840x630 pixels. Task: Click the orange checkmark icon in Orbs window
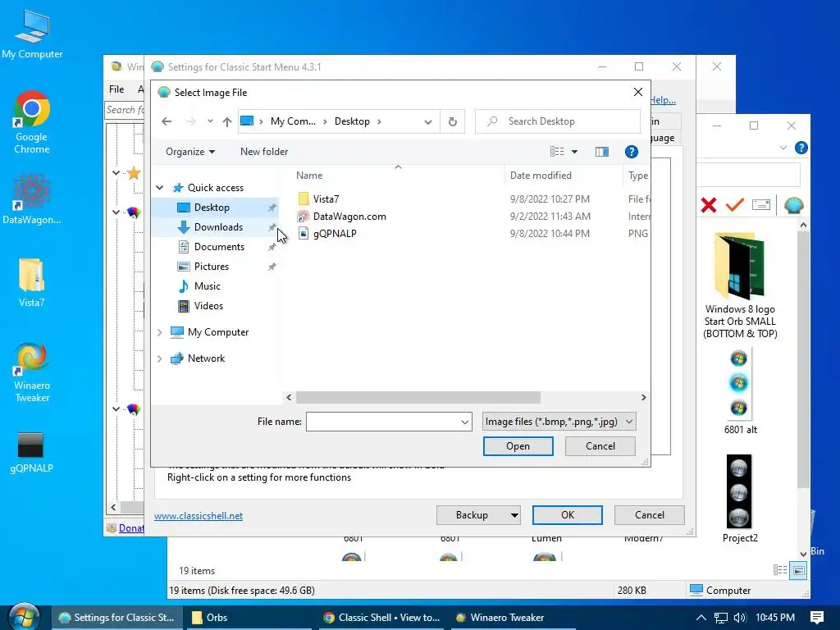click(734, 204)
